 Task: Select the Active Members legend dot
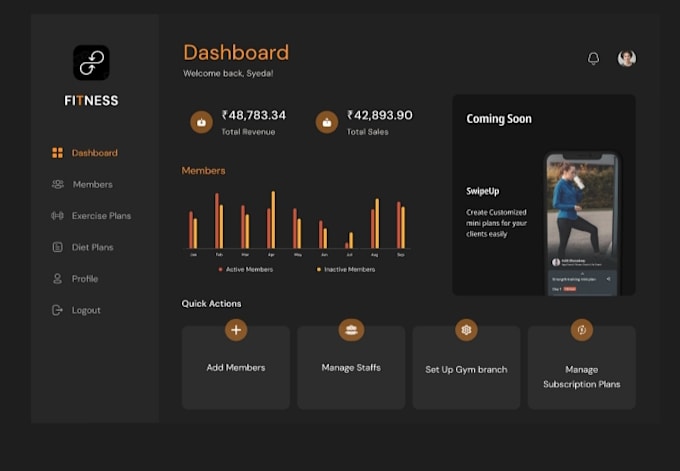220,269
